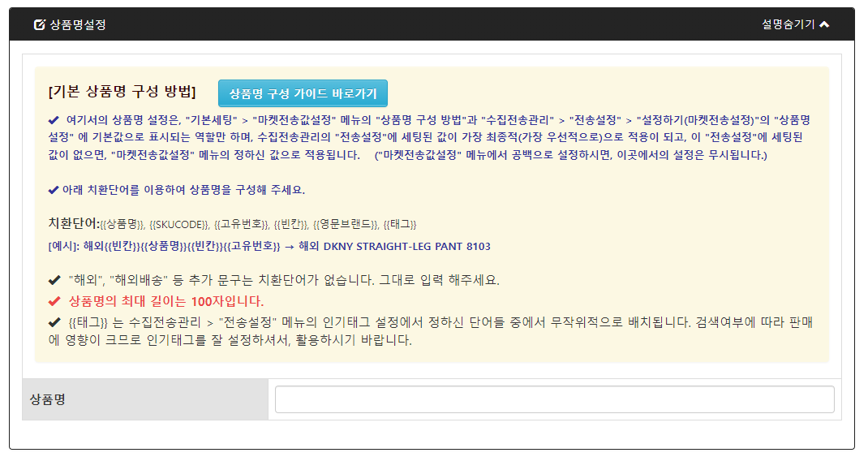Click the 상품명설정 panel header title
Image resolution: width=868 pixels, height=457 pixels.
tap(78, 24)
